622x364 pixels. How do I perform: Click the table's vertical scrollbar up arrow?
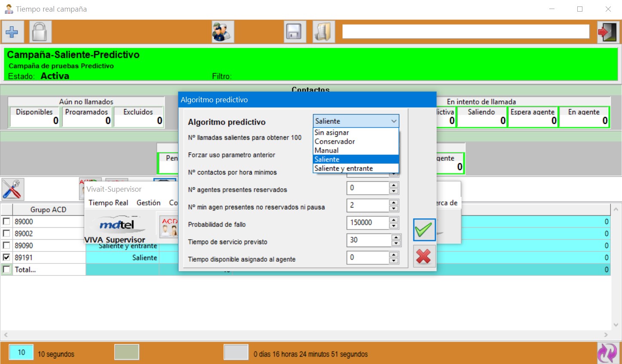(616, 209)
